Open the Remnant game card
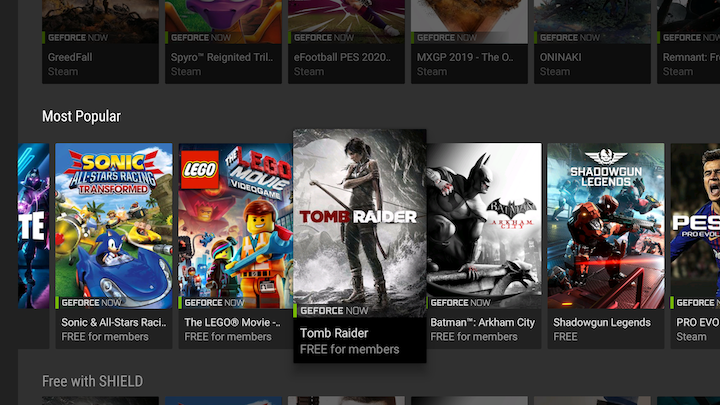This screenshot has height=405, width=720. coord(688,42)
